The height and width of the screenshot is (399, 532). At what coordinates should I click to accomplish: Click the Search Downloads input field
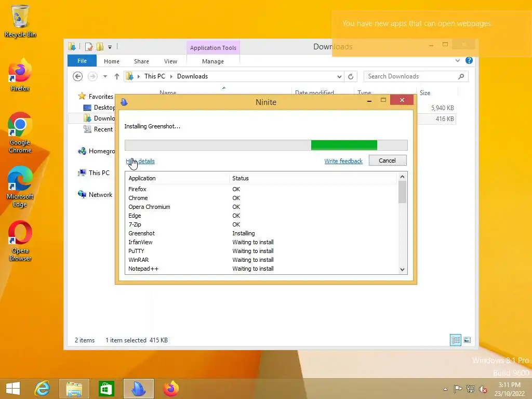tap(410, 76)
